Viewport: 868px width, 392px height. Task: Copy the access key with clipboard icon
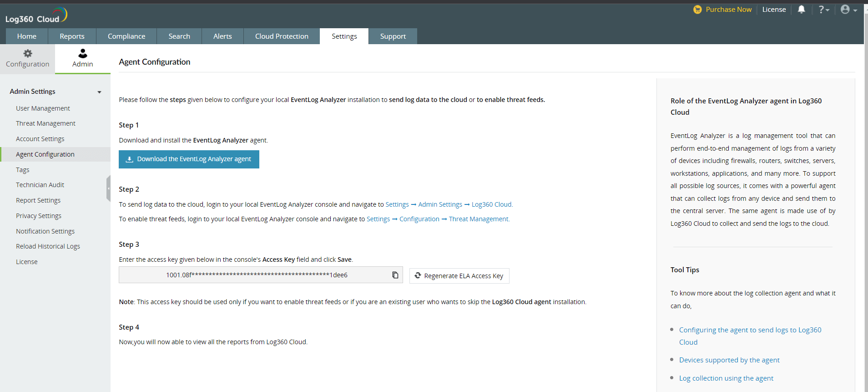click(x=395, y=275)
